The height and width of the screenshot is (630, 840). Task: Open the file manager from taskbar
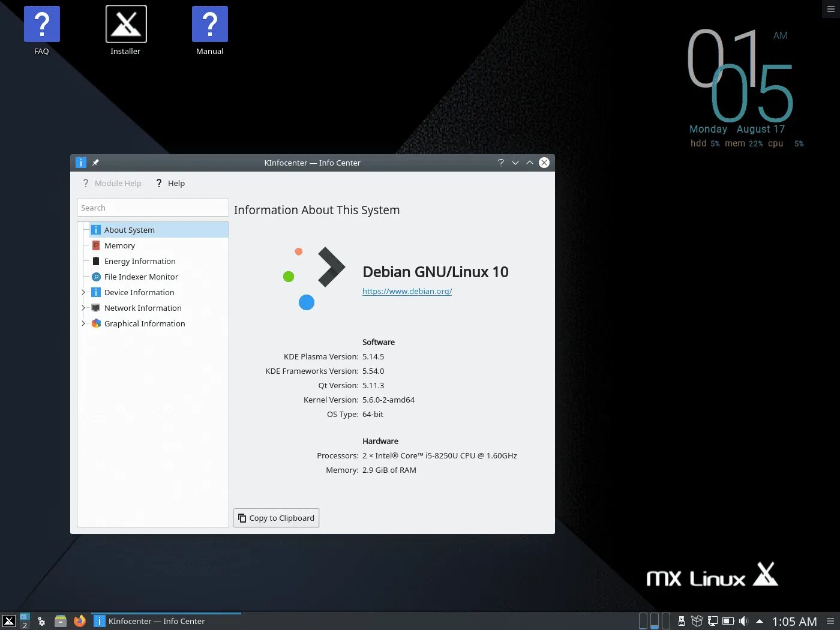(x=61, y=621)
